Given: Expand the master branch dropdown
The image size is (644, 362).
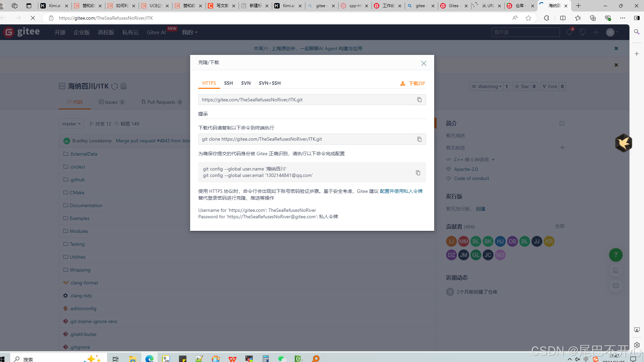Looking at the screenshot, I should 71,124.
